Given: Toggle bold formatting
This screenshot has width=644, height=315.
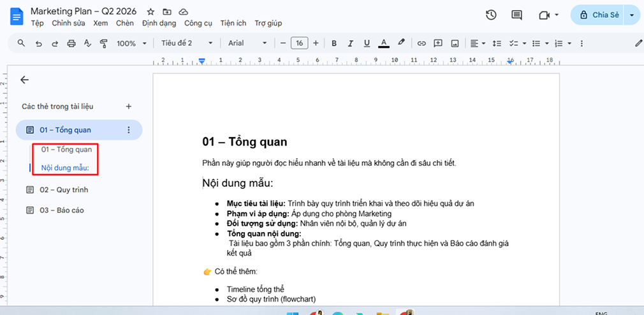Looking at the screenshot, I should 334,43.
